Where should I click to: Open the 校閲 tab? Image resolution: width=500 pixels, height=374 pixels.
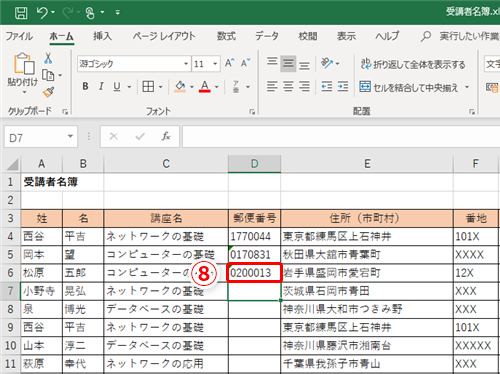[308, 36]
